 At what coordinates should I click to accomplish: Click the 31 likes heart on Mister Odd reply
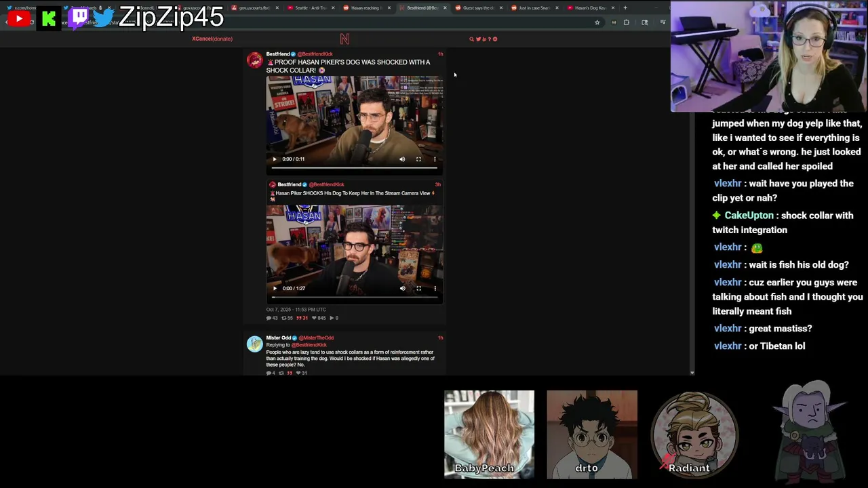[x=302, y=373]
